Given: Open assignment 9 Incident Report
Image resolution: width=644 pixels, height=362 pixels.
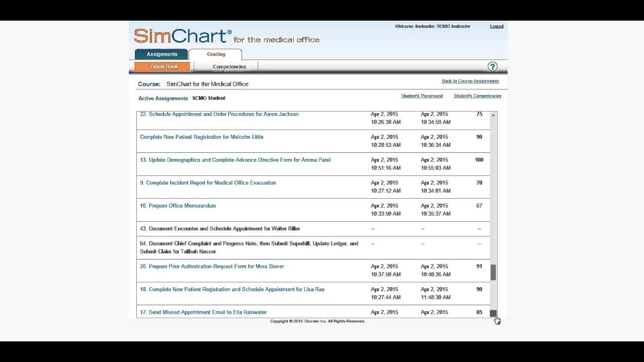Looking at the screenshot, I should (208, 183).
